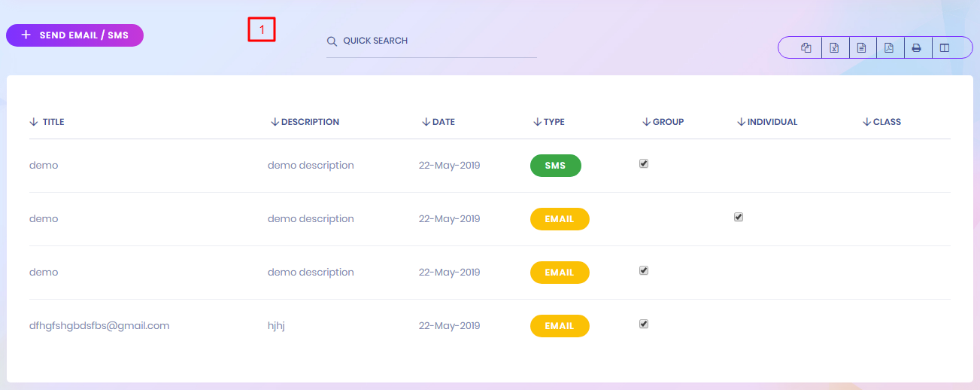Click EMAIL badge in last row

[560, 326]
